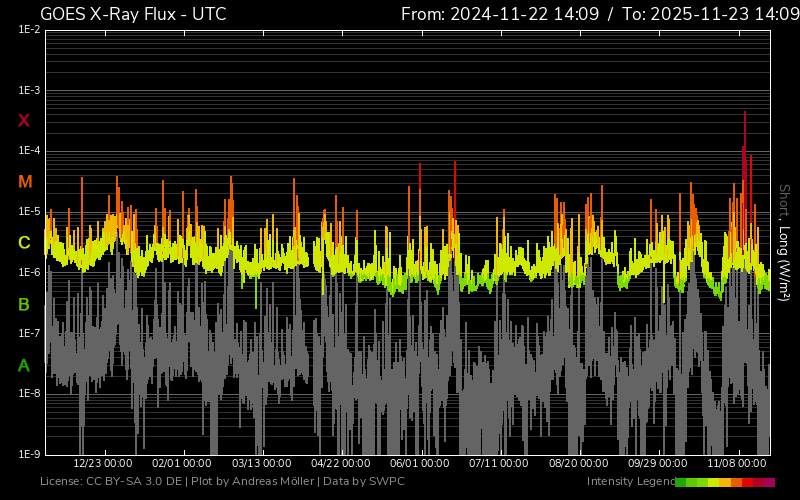
Task: Click the yellow C flare class label
Action: (24, 243)
